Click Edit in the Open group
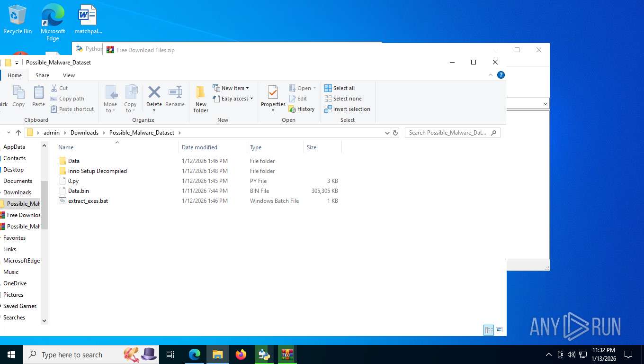Screen dimensions: 644x364 point(298,99)
